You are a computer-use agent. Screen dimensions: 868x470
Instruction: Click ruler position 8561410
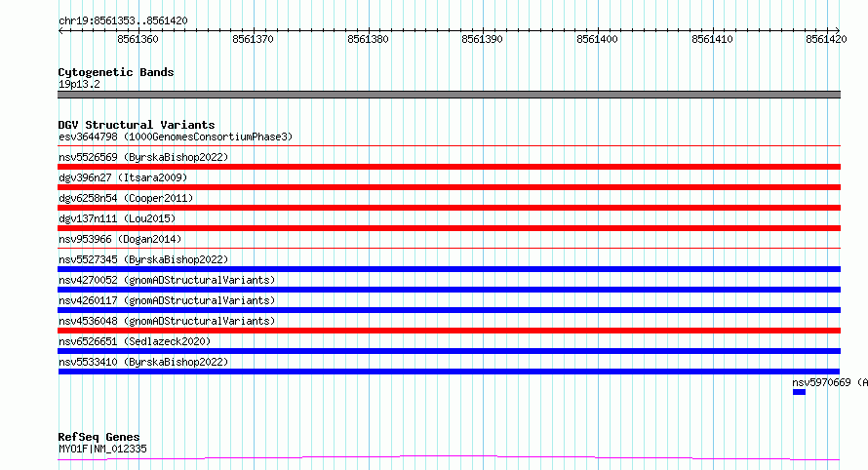pos(713,39)
